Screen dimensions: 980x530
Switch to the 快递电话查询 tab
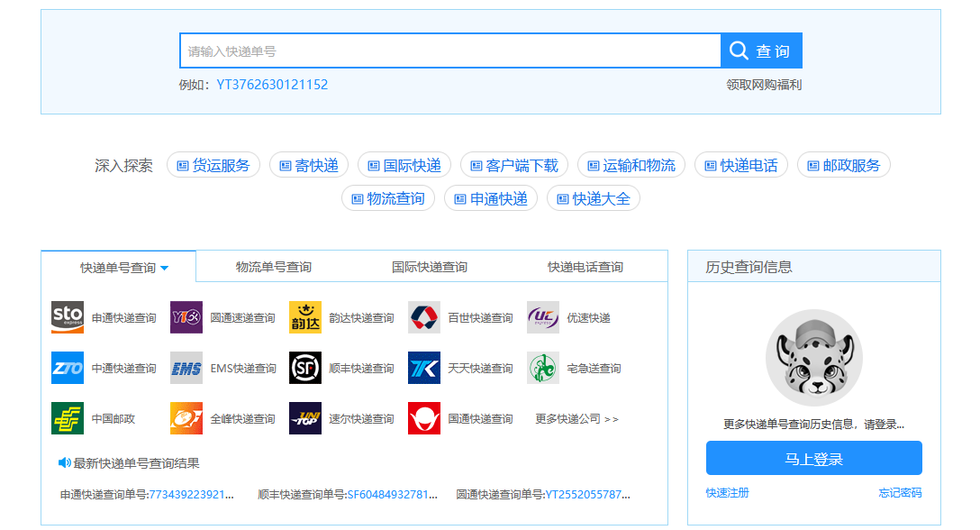(x=585, y=267)
